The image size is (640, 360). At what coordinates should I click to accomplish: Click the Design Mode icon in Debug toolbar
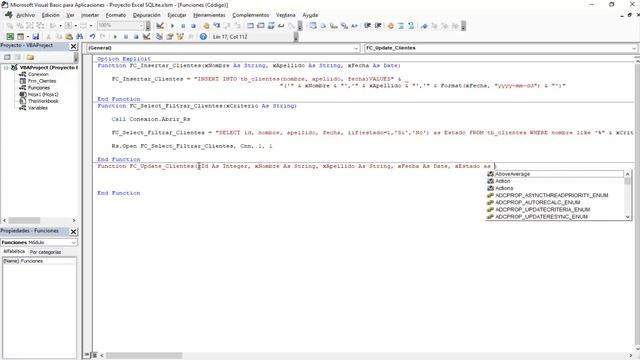pos(160,26)
